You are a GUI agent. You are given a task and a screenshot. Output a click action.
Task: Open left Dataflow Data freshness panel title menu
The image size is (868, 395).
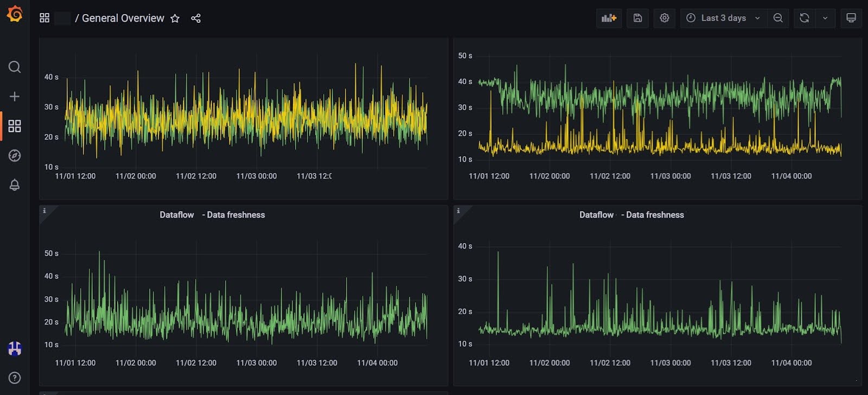point(212,215)
